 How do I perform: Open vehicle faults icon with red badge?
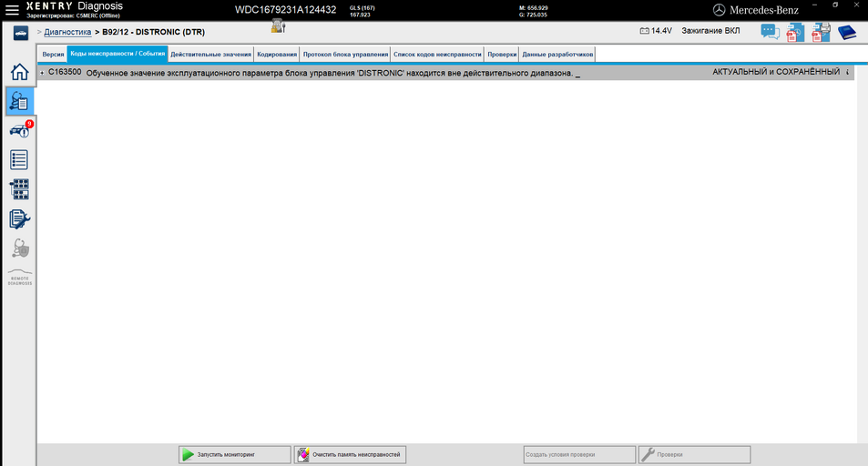(x=20, y=131)
